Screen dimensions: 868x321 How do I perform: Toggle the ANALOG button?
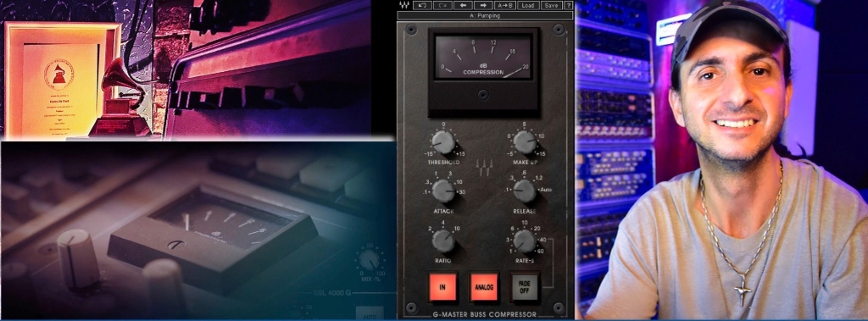pyautogui.click(x=484, y=287)
